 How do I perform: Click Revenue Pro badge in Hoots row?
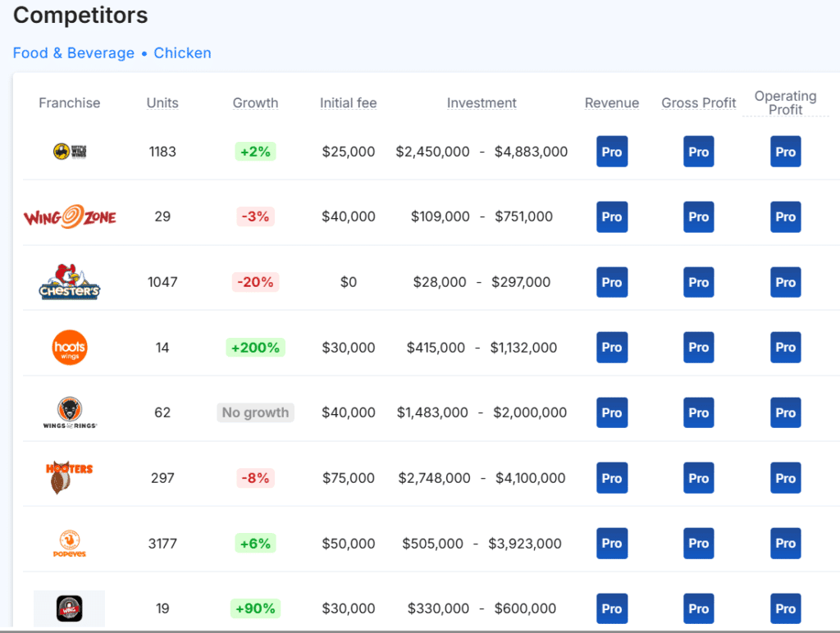(612, 348)
